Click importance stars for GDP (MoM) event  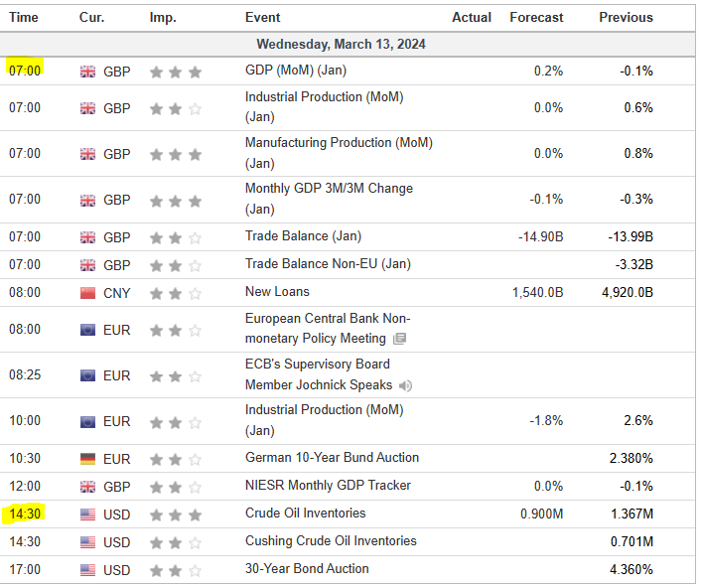(x=175, y=72)
